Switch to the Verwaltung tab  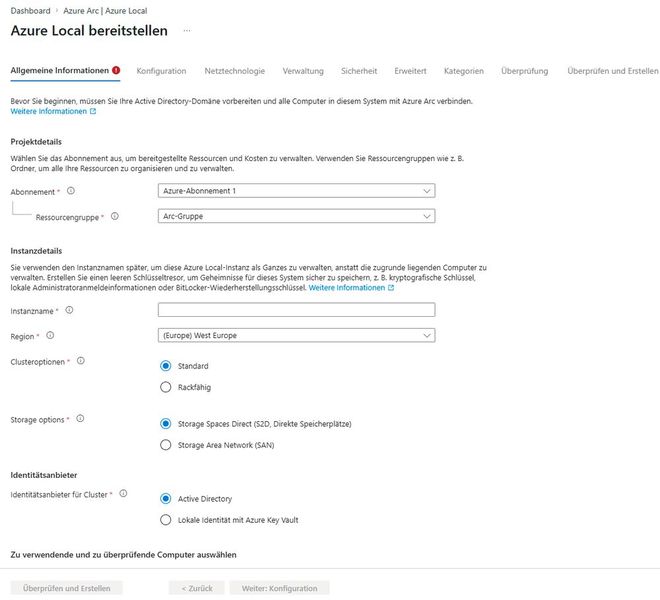[303, 71]
